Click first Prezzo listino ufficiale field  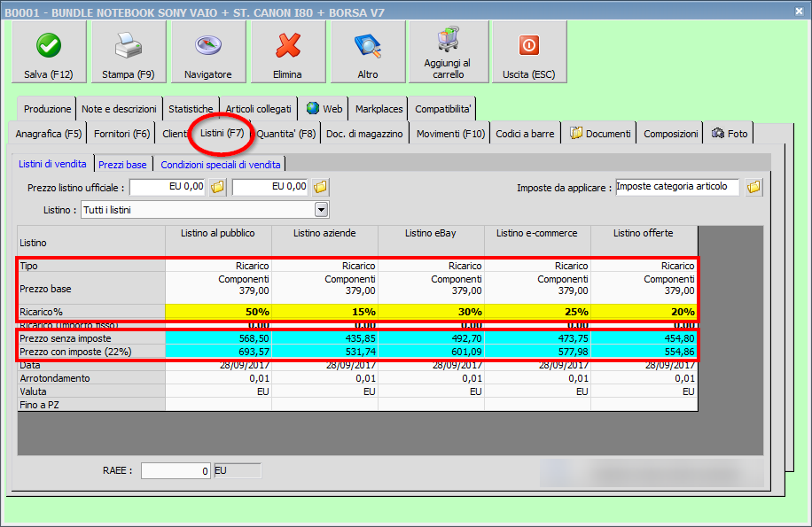(x=168, y=186)
